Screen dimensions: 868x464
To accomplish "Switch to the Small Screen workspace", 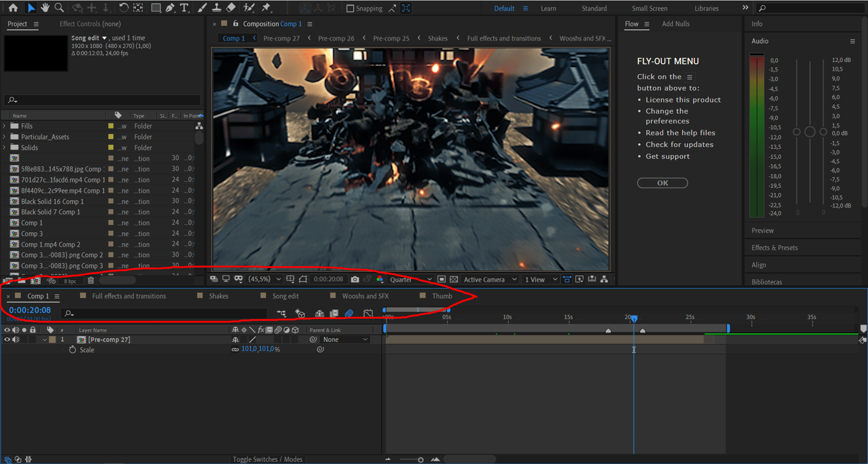I will [x=649, y=9].
